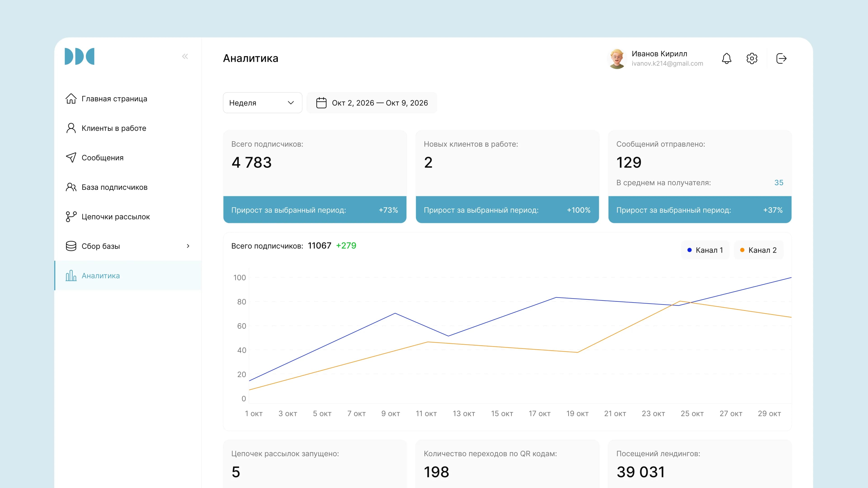Viewport: 868px width, 488px height.
Task: Click the email ivanov.k214@gmail.com
Action: [667, 63]
